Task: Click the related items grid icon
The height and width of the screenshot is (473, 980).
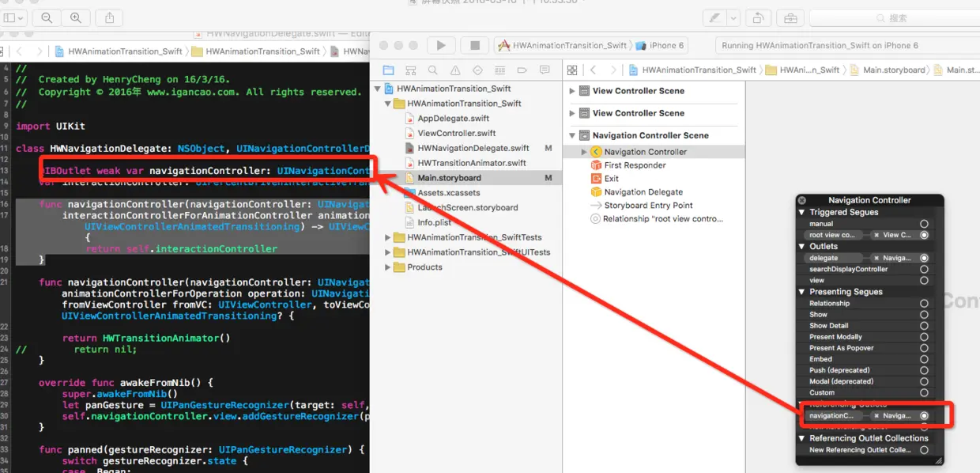Action: (572, 70)
